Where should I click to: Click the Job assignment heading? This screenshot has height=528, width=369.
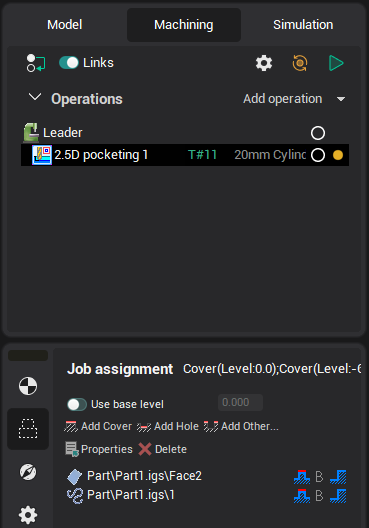pyautogui.click(x=120, y=369)
